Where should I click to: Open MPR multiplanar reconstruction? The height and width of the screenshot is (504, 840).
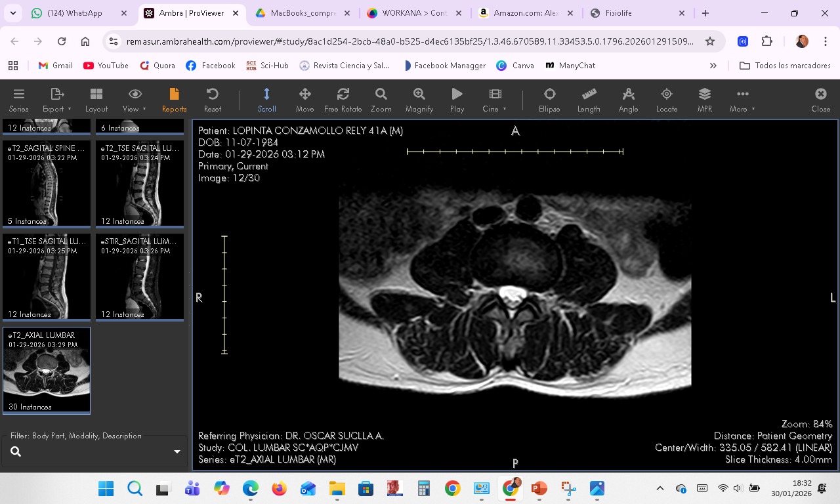tap(704, 100)
